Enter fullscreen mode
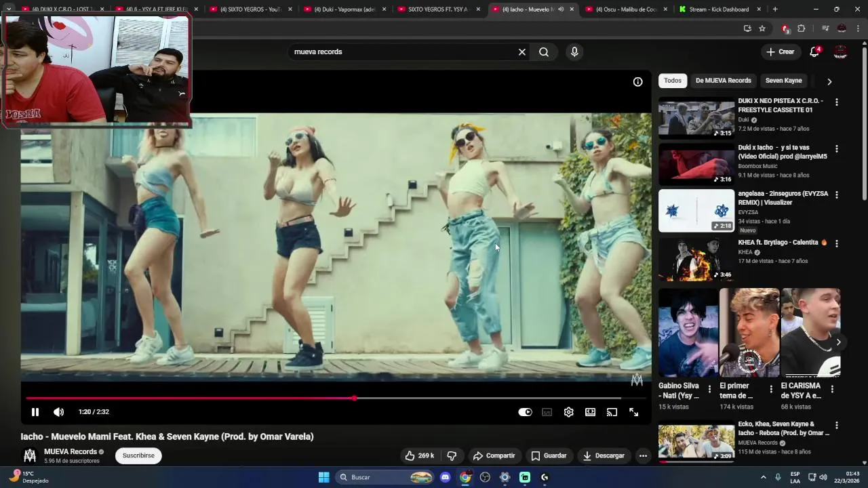Image resolution: width=868 pixels, height=488 pixels. (x=633, y=412)
